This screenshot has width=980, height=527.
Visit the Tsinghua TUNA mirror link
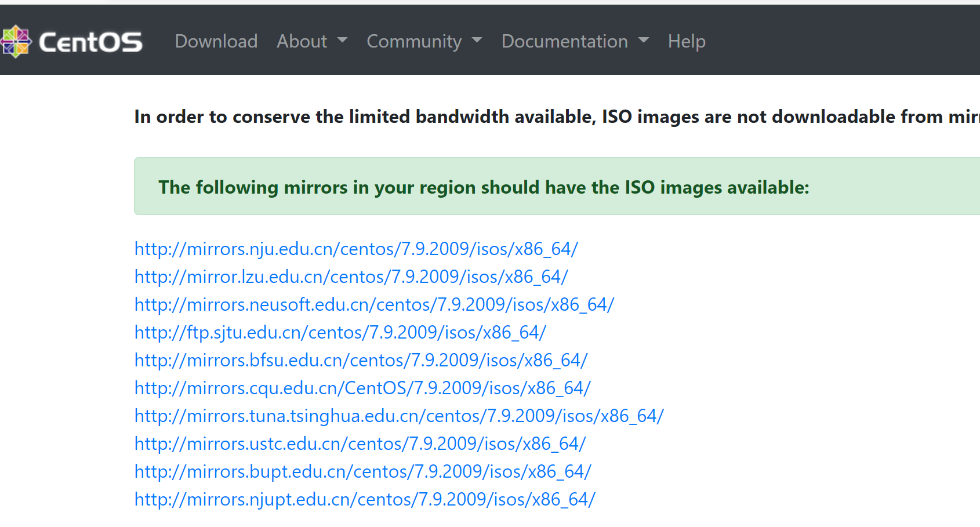(x=399, y=416)
